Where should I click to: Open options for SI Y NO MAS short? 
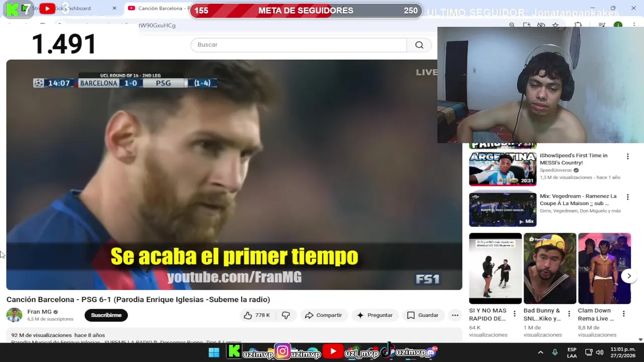514,314
